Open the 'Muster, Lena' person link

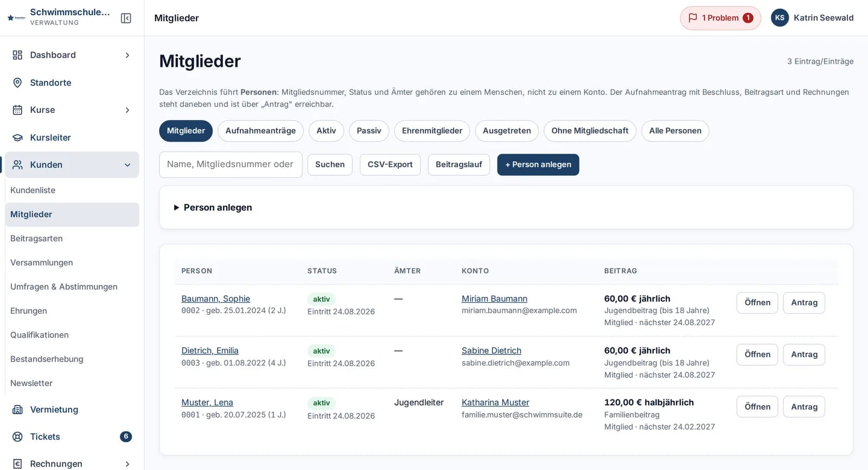[207, 403]
